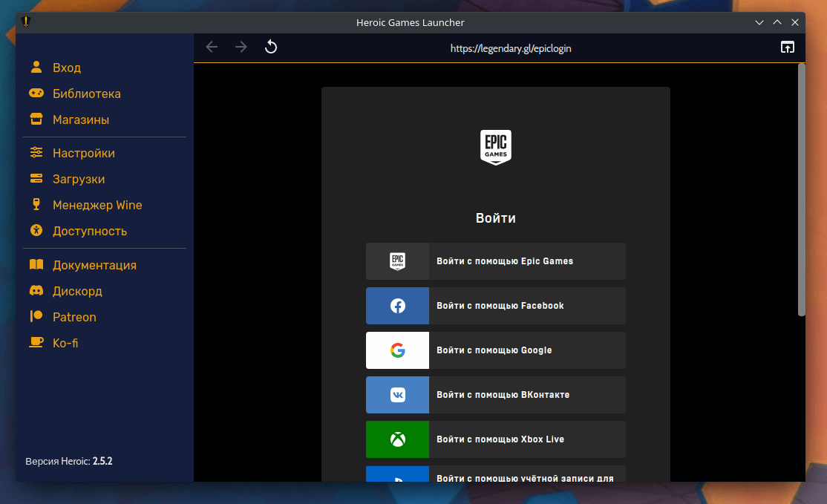
Task: Click the user icon next to Вход
Action: [x=36, y=67]
